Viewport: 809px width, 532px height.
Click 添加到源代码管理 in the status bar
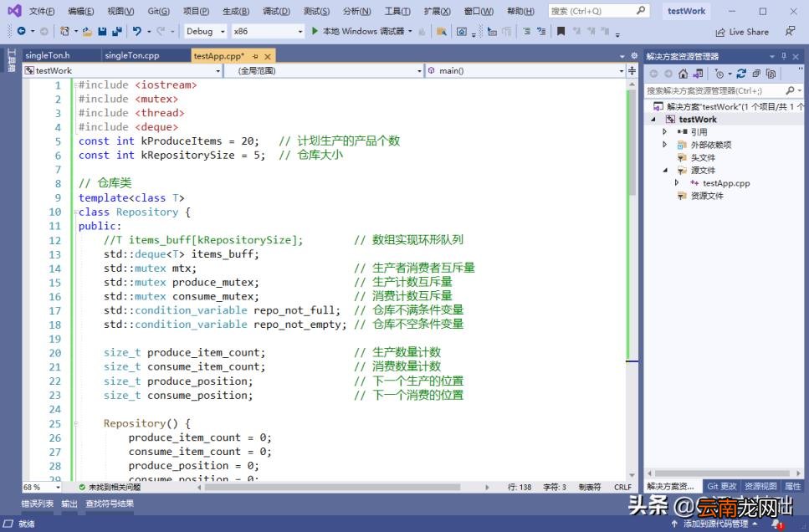coord(714,524)
